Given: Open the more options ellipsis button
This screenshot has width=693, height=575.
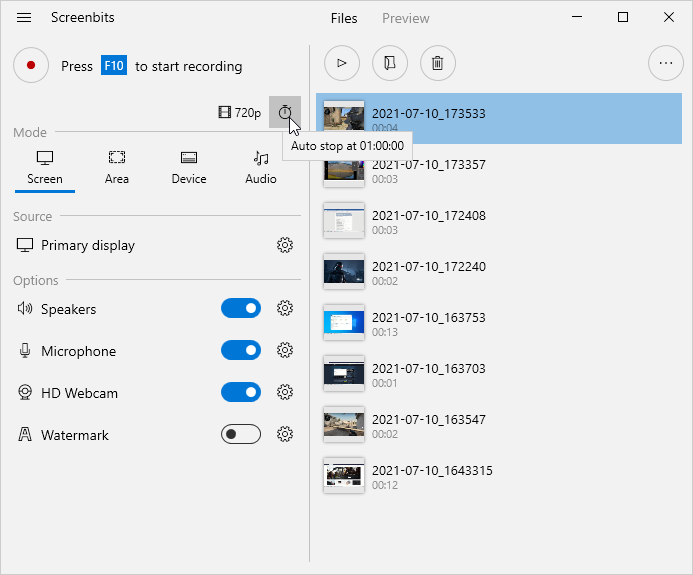Looking at the screenshot, I should [x=666, y=63].
